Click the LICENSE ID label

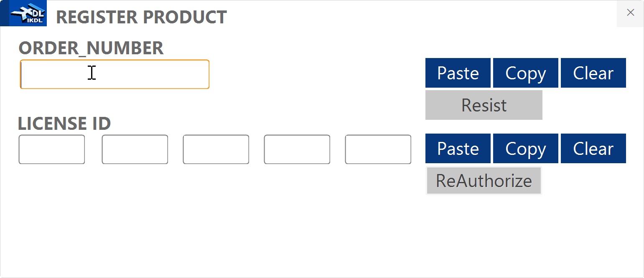click(64, 124)
